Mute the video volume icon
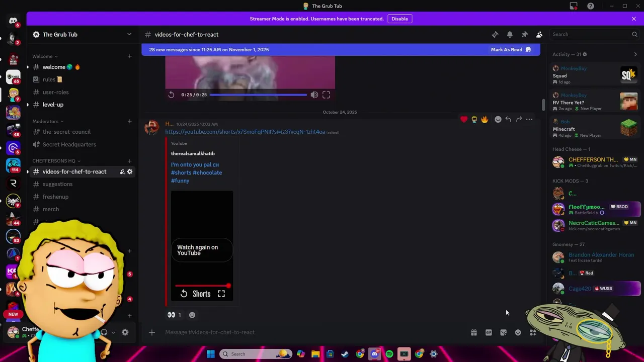 [x=314, y=95]
